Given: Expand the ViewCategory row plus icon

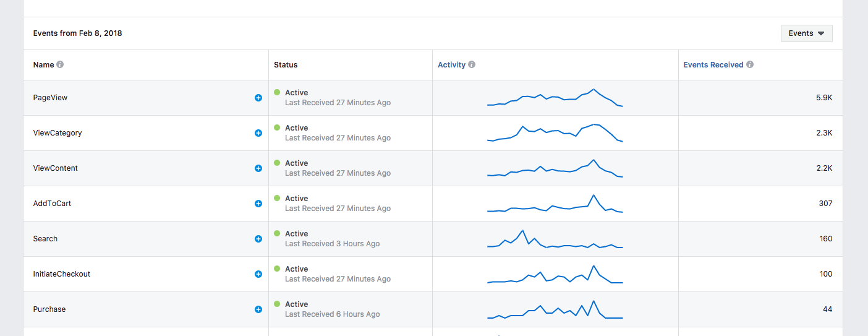Looking at the screenshot, I should tap(258, 133).
